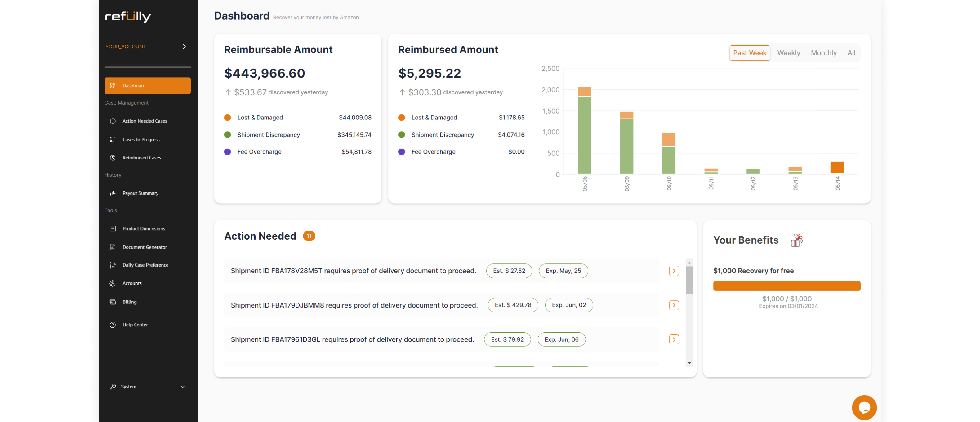This screenshot has height=422, width=980.
Task: Select the Weekly chart view
Action: (x=789, y=52)
